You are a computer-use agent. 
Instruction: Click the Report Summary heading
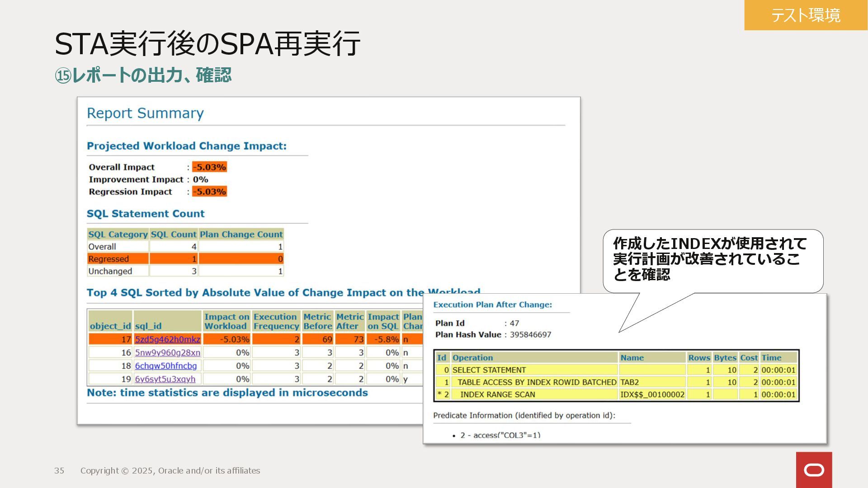click(145, 113)
